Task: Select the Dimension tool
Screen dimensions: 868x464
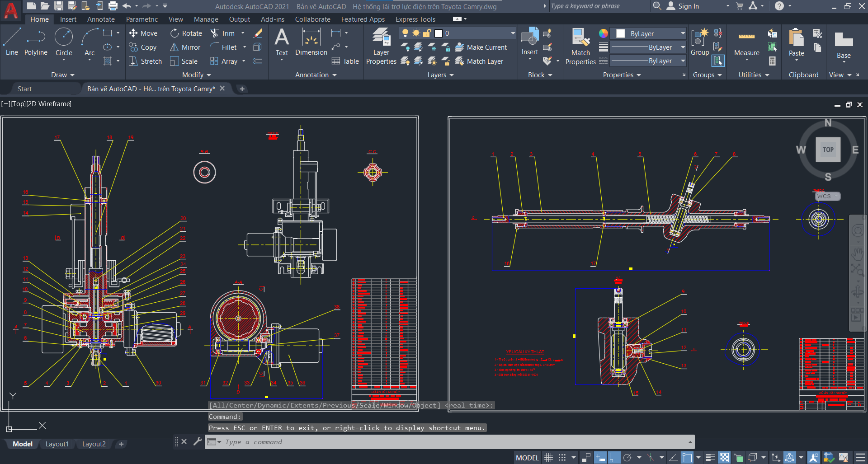Action: [311, 42]
